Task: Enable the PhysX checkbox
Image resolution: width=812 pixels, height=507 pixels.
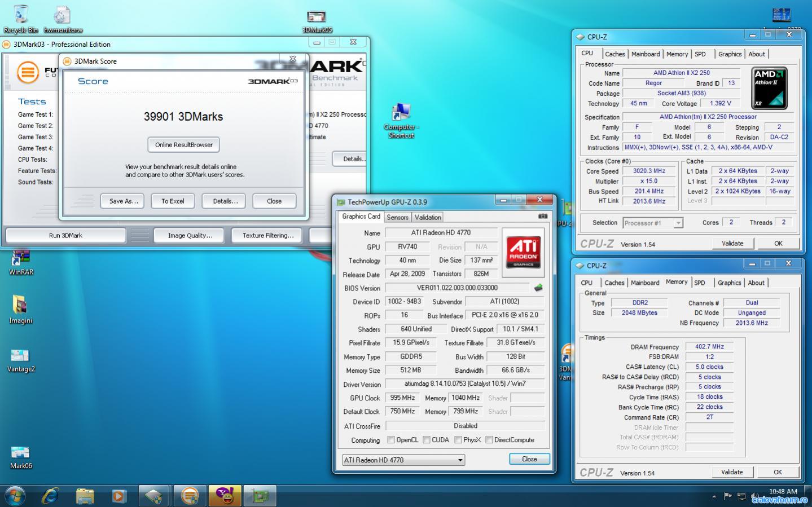Action: [x=458, y=440]
